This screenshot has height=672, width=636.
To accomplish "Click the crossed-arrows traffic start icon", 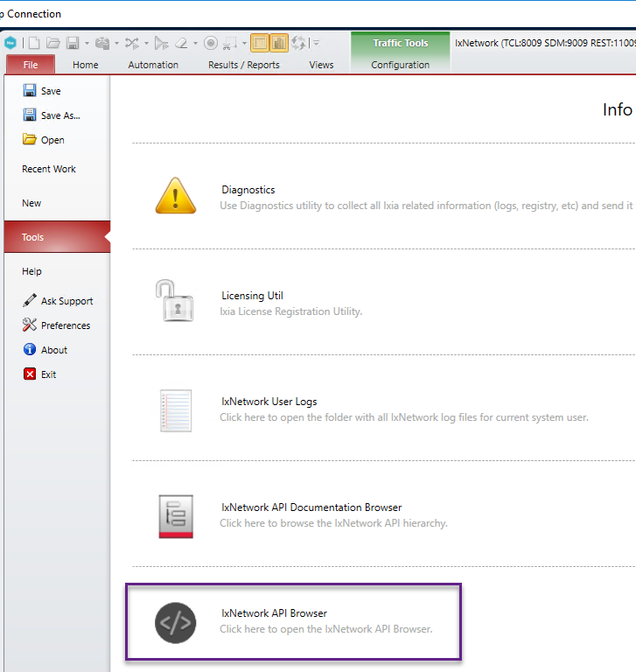I will point(132,43).
